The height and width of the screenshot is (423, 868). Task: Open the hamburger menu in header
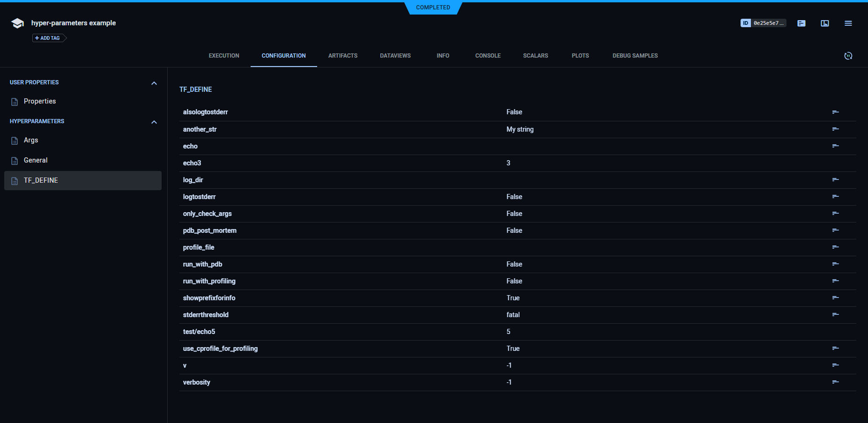[x=848, y=23]
